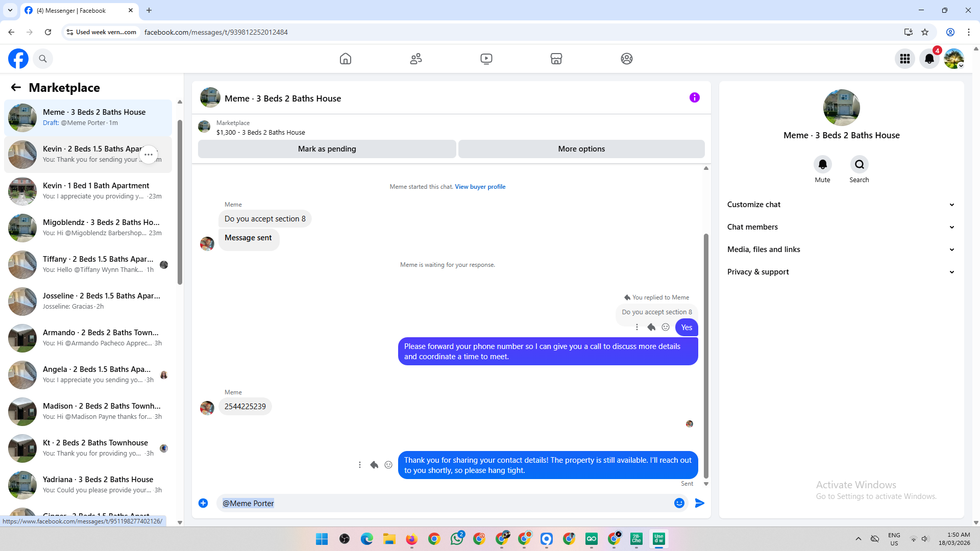
Task: Open Chrome three-dot menu
Action: [969, 32]
